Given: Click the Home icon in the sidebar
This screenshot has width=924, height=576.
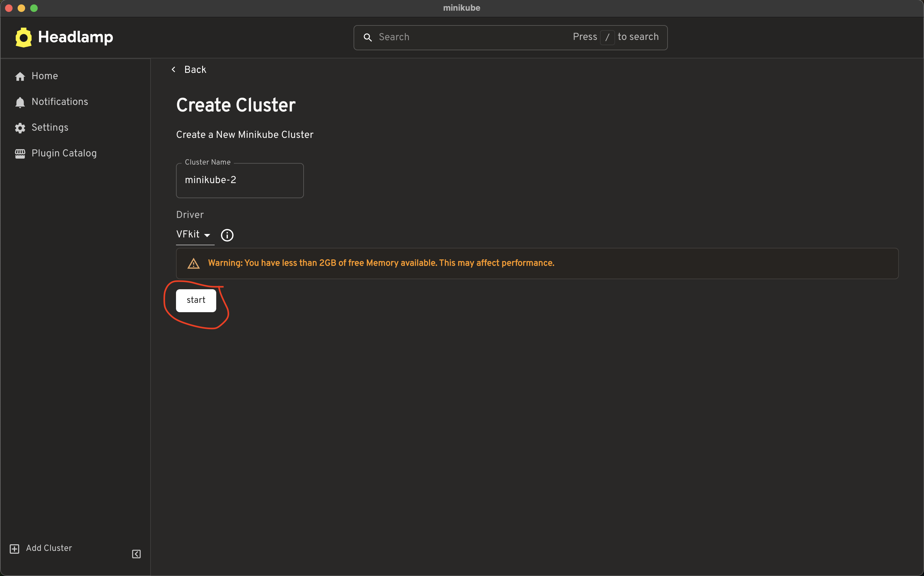Looking at the screenshot, I should click(20, 76).
